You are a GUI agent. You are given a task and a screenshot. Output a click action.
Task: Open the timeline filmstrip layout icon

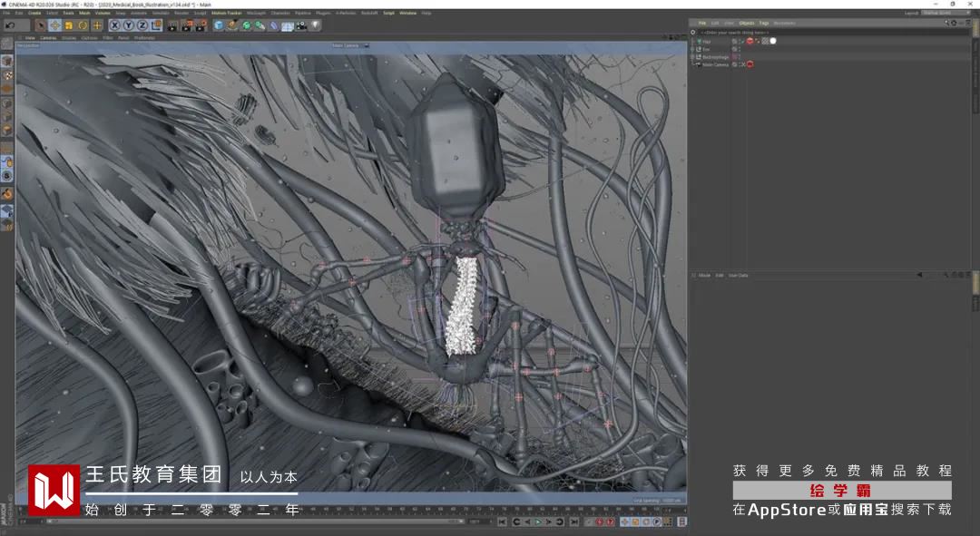(681, 521)
